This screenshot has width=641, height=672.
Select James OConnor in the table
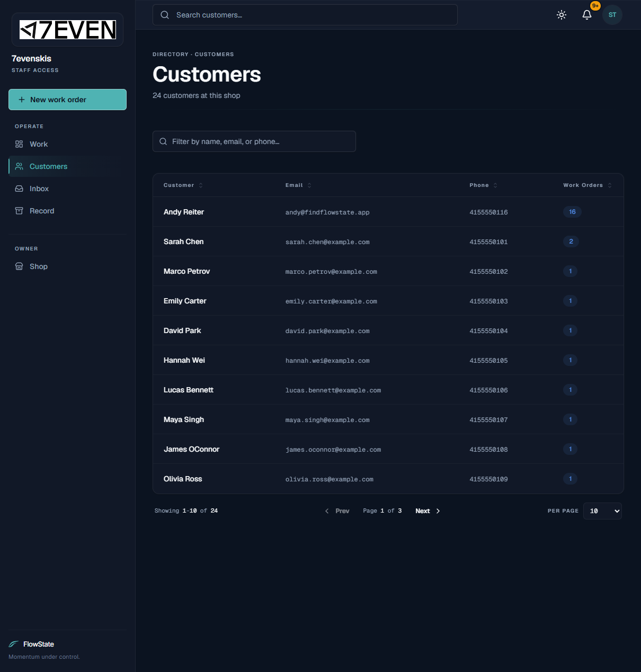pyautogui.click(x=191, y=449)
